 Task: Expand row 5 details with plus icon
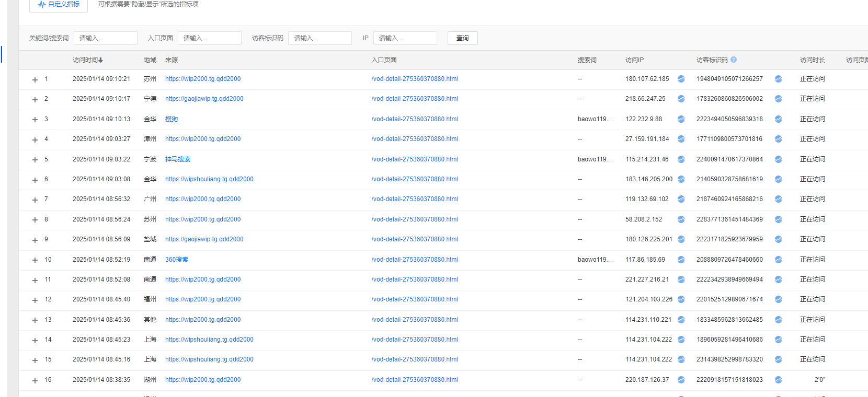click(x=35, y=160)
